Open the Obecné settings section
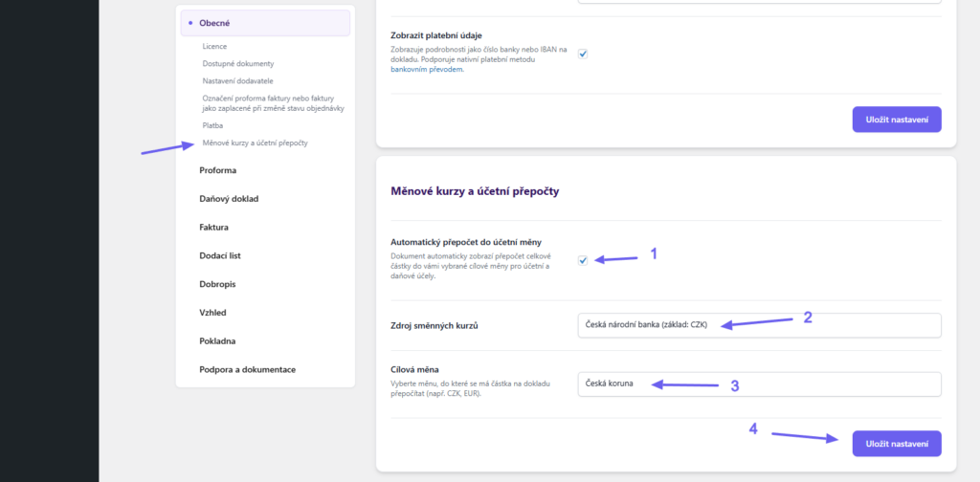The height and width of the screenshot is (482, 980). (x=265, y=23)
